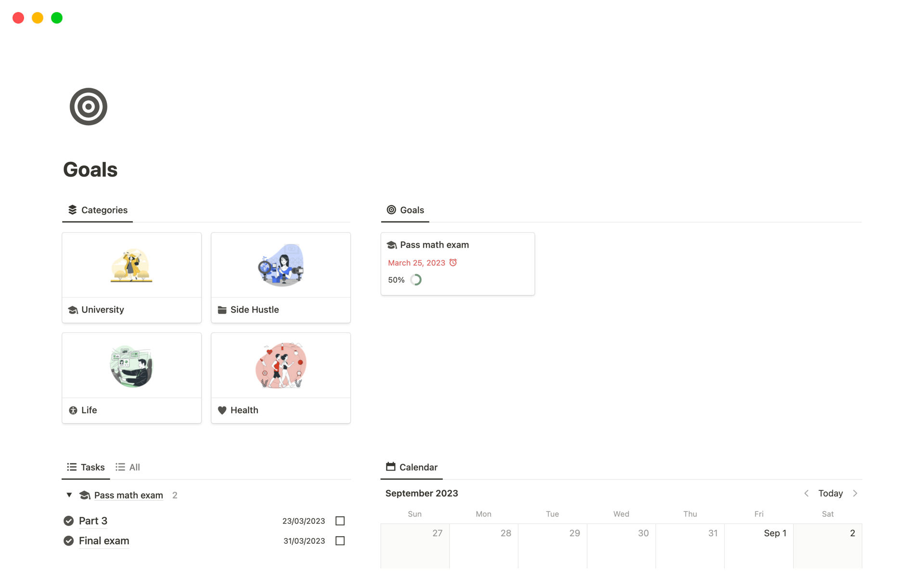Jump to Today in the calendar
The image size is (924, 578).
(830, 493)
